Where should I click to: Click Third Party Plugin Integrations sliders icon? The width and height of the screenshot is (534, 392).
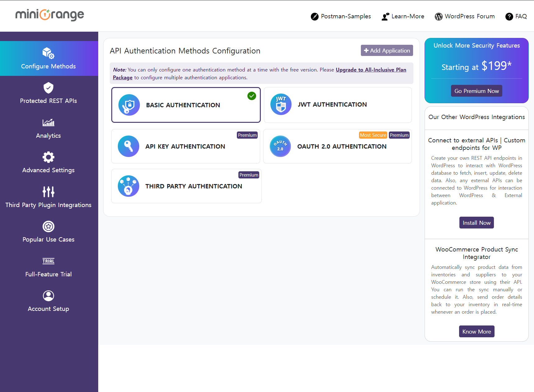tap(48, 192)
